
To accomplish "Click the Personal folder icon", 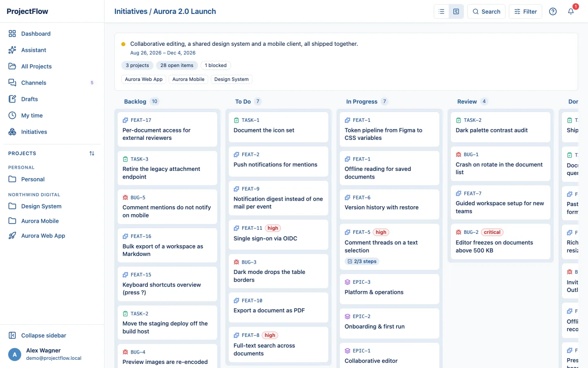I will coord(12,179).
